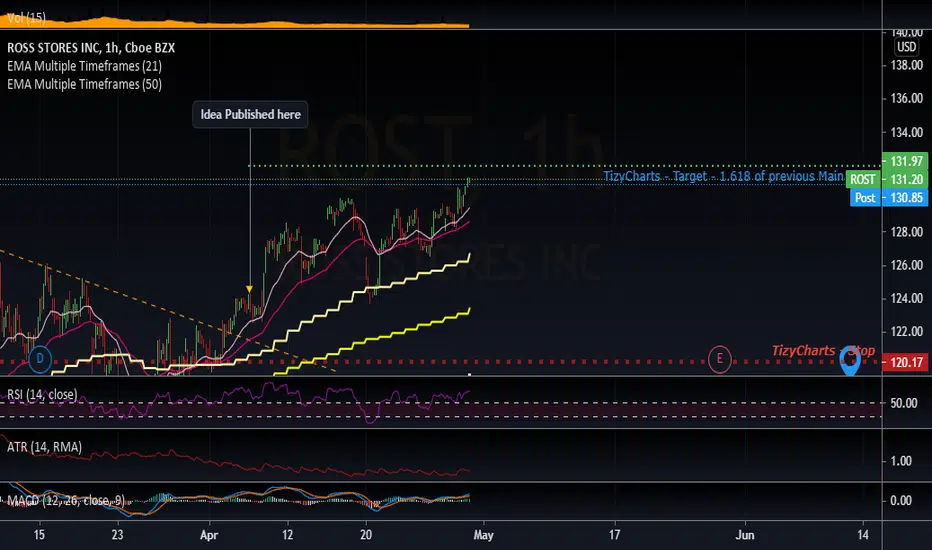This screenshot has height=550, width=932.
Task: Click the 'May' label on time axis
Action: (484, 535)
